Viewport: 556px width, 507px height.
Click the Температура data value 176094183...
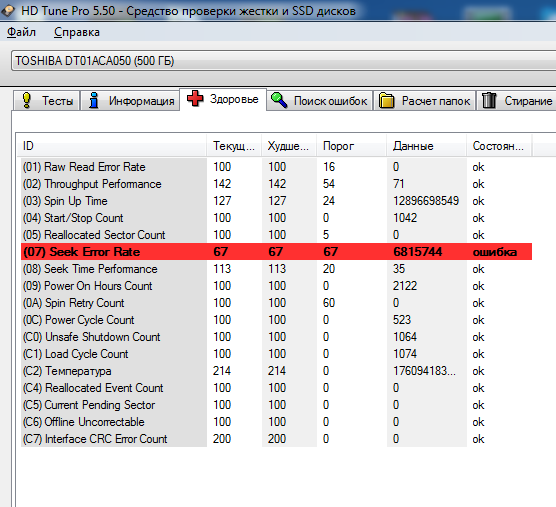tap(424, 371)
